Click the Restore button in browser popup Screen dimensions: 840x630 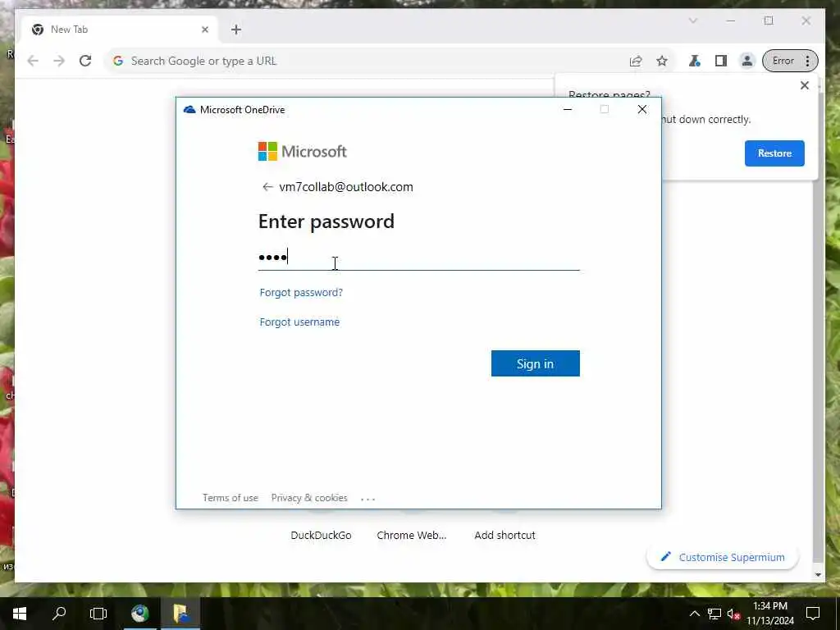coord(774,153)
